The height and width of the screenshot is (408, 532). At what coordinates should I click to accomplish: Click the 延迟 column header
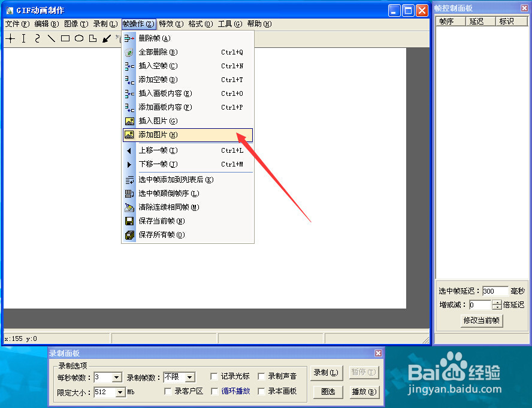point(480,22)
